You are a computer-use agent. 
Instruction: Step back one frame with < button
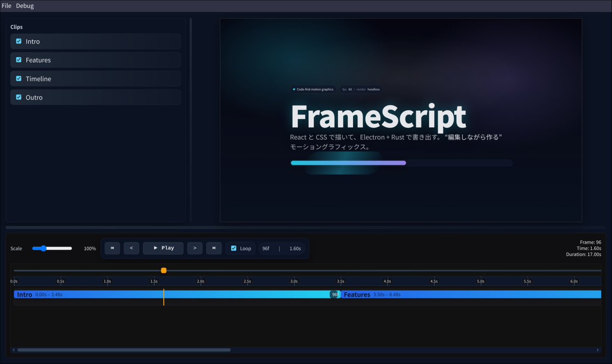coord(131,248)
